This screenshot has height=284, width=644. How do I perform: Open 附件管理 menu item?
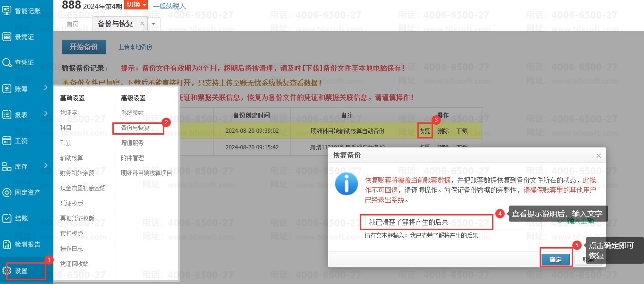[x=132, y=158]
